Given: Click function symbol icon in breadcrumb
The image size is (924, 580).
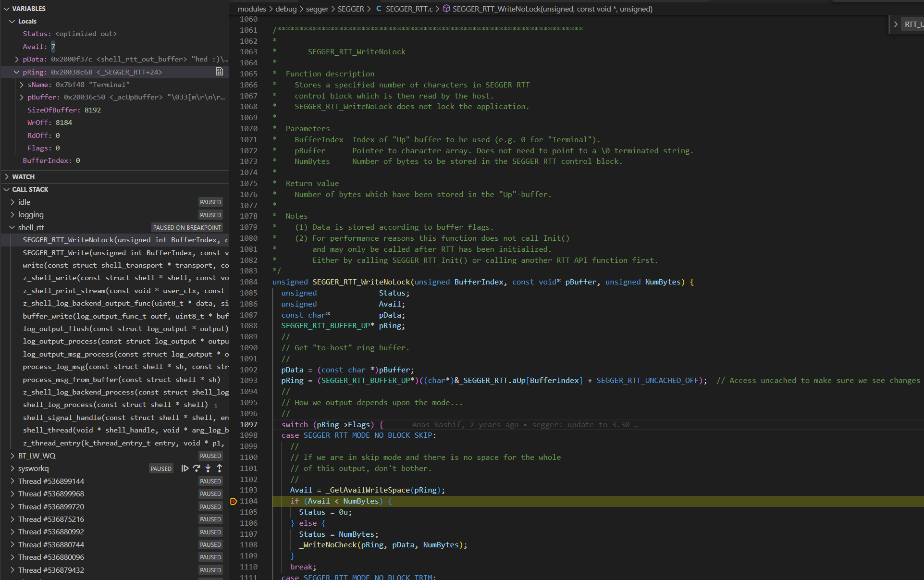Looking at the screenshot, I should coord(446,9).
